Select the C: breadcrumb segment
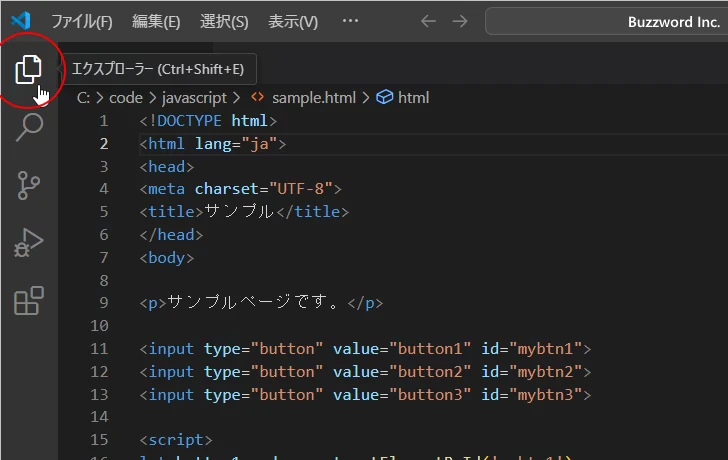Viewport: 728px width, 460px height. click(x=83, y=97)
